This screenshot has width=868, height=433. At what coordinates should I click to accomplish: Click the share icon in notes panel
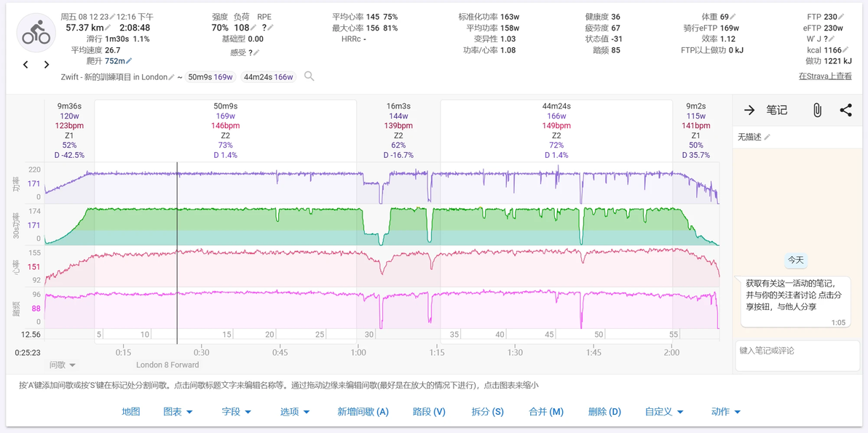point(845,110)
